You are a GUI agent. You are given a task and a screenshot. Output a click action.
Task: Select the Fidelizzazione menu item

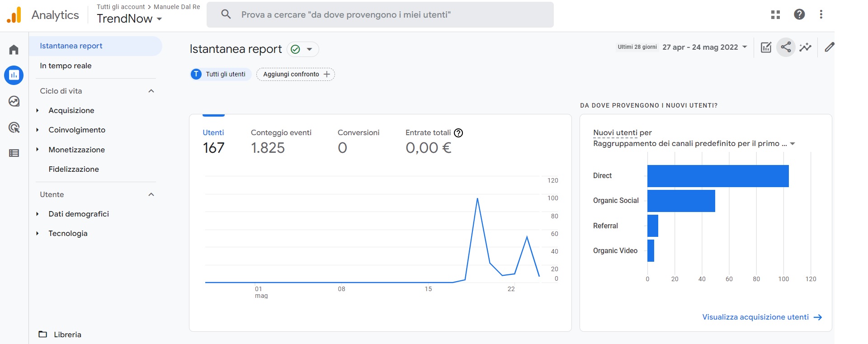pyautogui.click(x=74, y=169)
